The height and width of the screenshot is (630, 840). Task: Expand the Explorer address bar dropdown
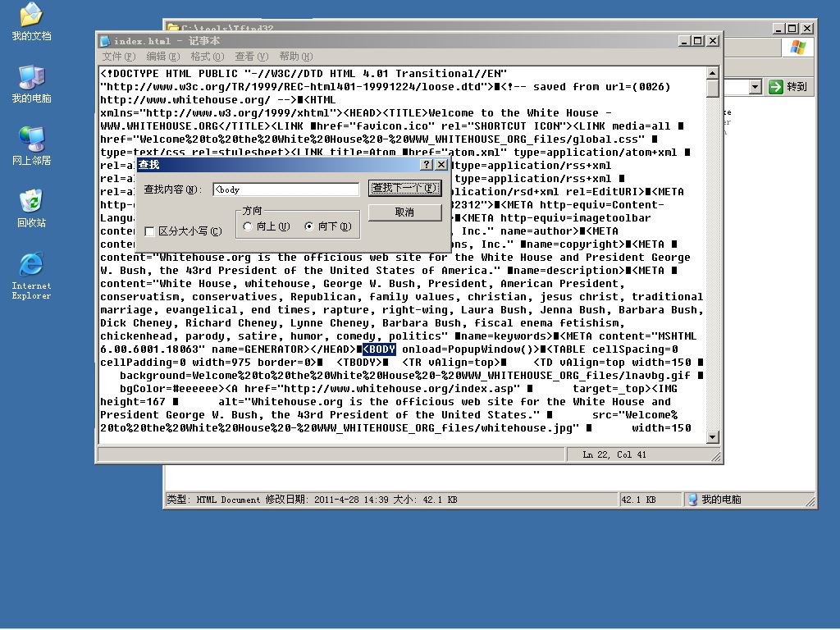tap(755, 87)
